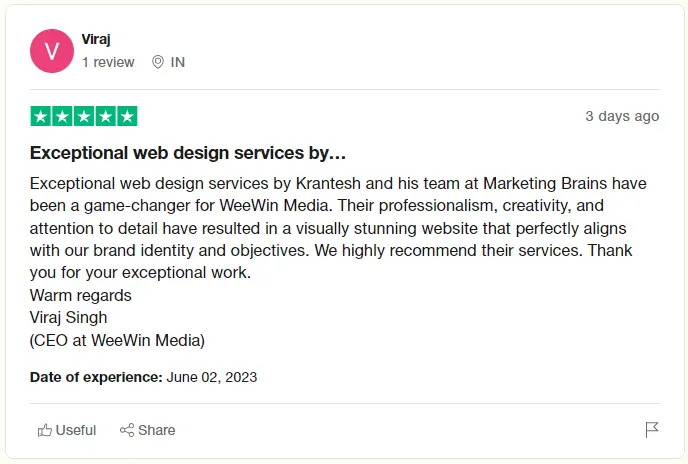Screen dimensions: 688x464
Task: Click the 'Date of experience' label
Action: pyautogui.click(x=96, y=377)
